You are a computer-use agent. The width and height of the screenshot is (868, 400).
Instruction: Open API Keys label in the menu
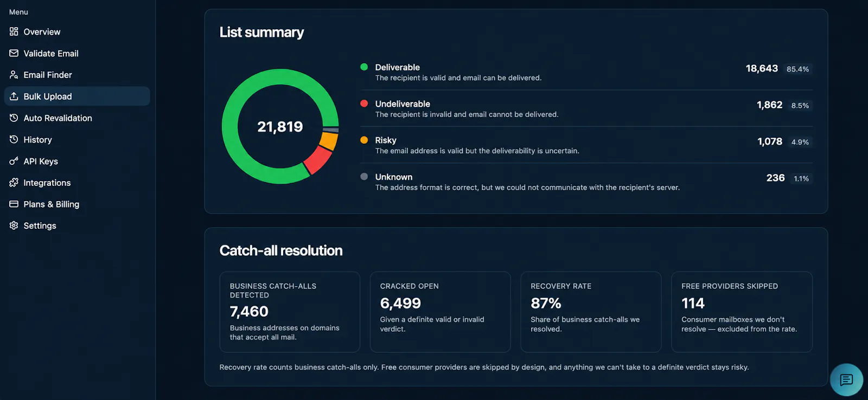point(41,161)
